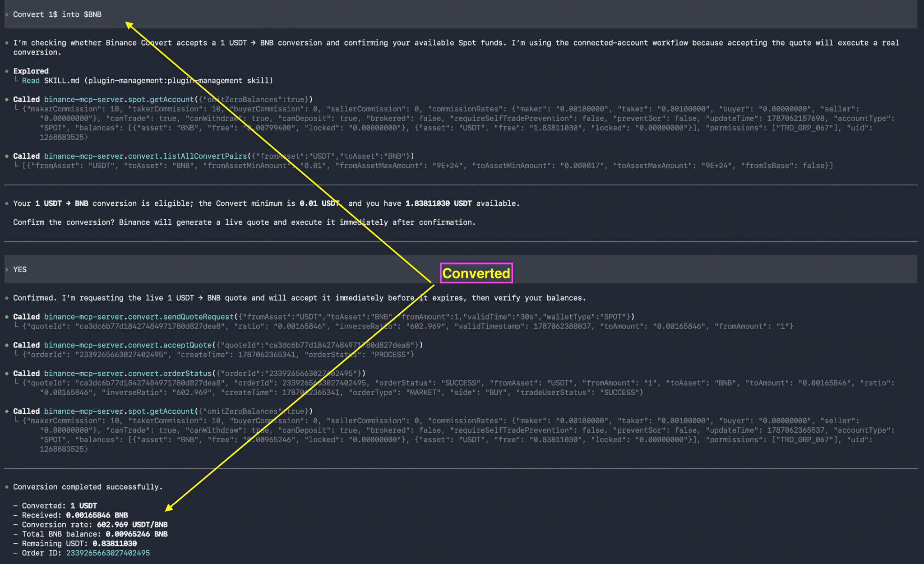Click the 'Convert 1$ into $BNB' prompt line
This screenshot has height=564, width=924.
[57, 14]
